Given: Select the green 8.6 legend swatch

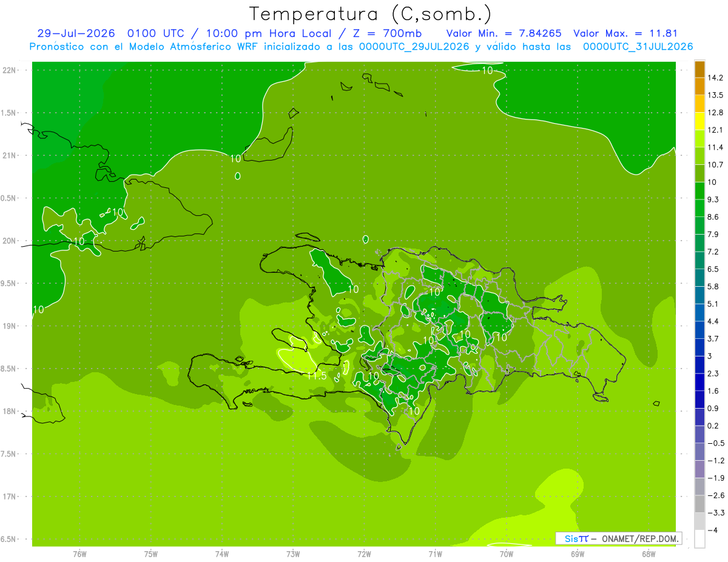Looking at the screenshot, I should (699, 208).
